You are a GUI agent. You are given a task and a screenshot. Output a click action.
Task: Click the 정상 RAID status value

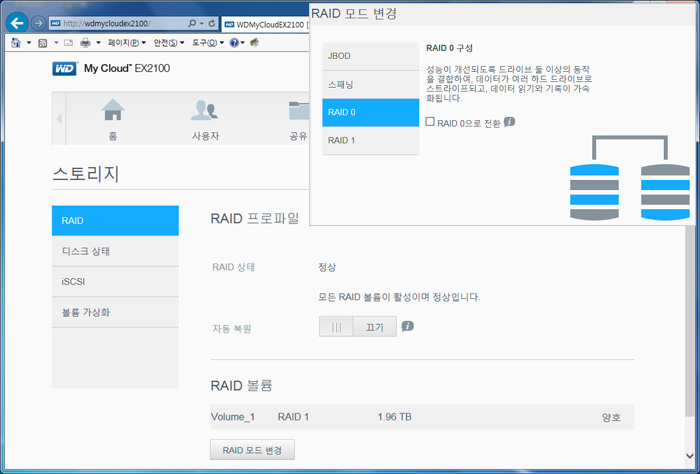[327, 267]
